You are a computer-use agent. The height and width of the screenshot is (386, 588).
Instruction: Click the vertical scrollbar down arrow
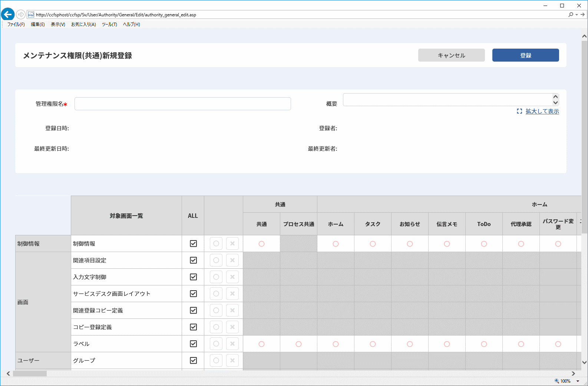(584, 363)
